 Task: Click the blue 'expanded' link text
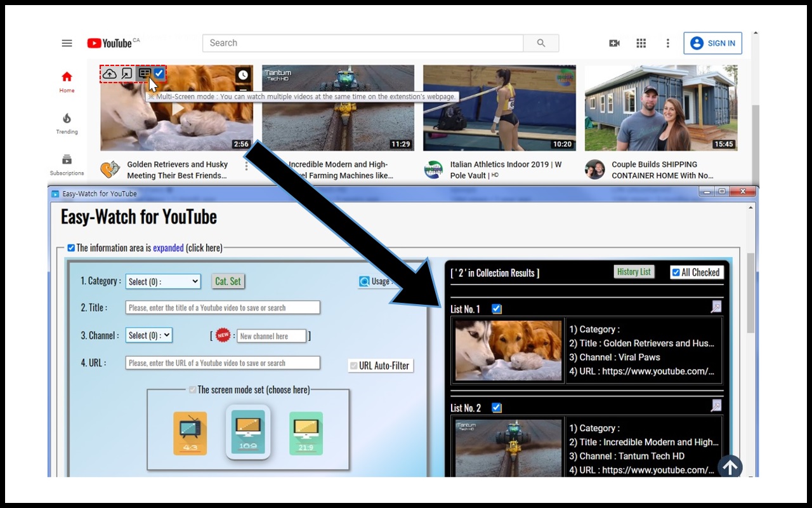pyautogui.click(x=168, y=248)
